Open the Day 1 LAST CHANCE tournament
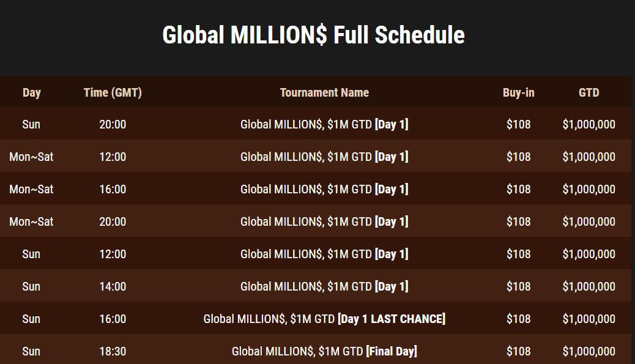Viewport: 635px width, 364px height. [324, 319]
